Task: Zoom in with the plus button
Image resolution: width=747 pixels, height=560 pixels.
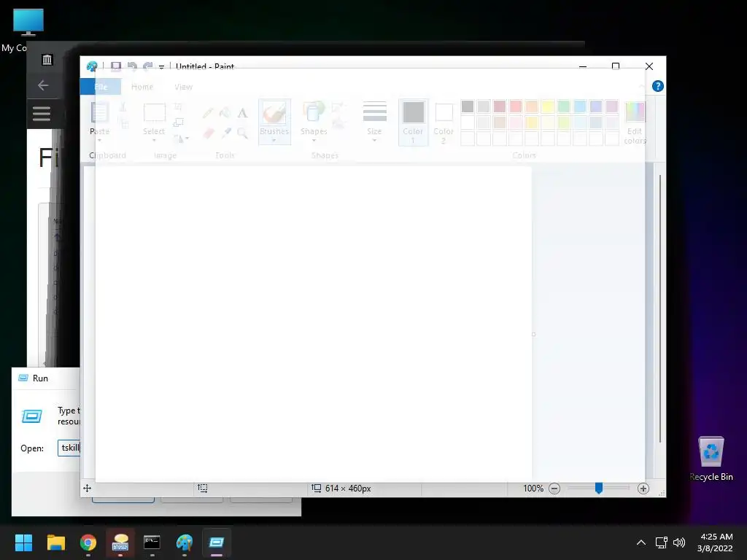Action: point(643,488)
